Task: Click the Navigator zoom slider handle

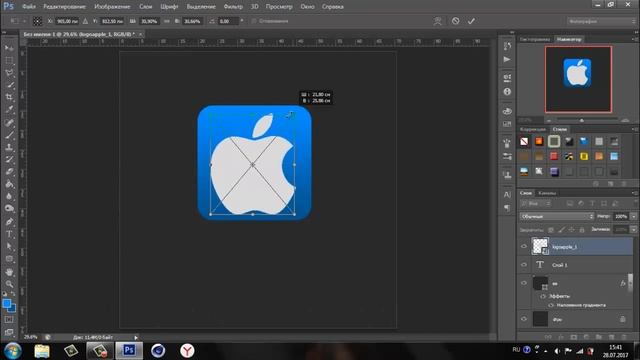Action: (582, 120)
